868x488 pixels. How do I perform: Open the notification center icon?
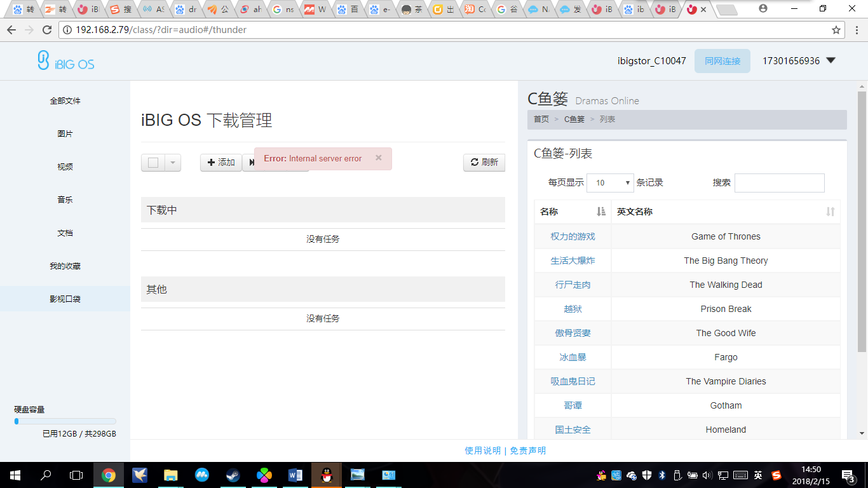pyautogui.click(x=849, y=475)
